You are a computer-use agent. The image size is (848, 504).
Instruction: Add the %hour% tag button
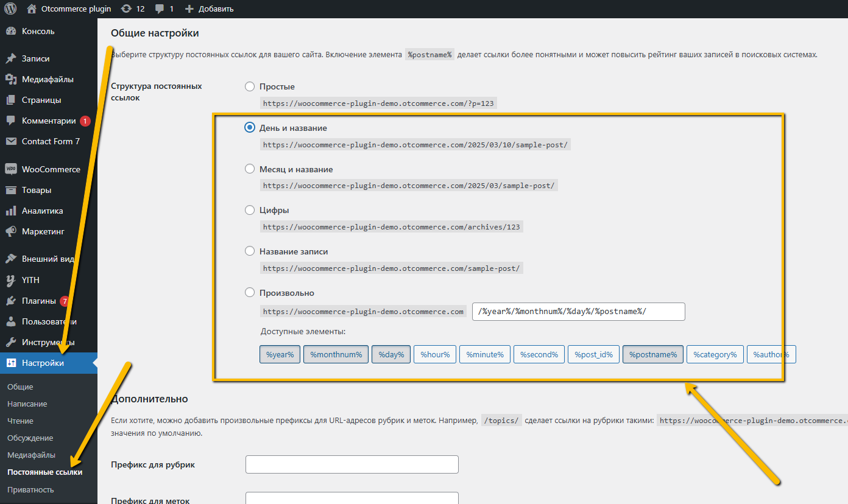[x=435, y=354]
